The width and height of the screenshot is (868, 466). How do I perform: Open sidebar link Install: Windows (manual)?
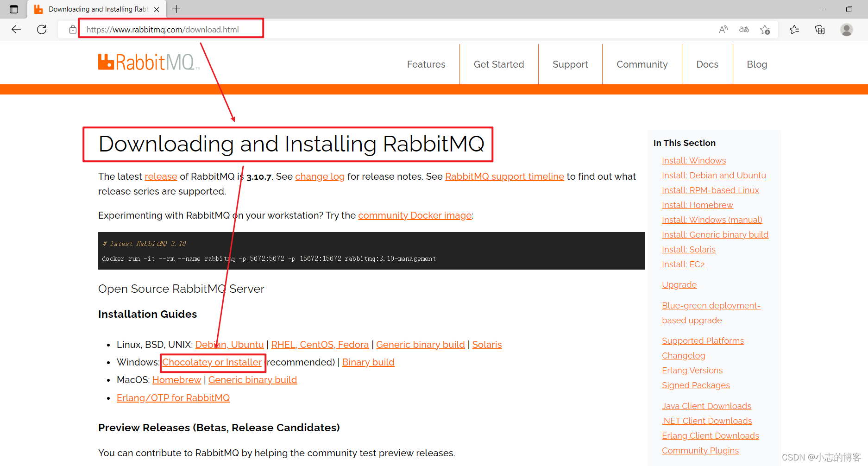712,220
